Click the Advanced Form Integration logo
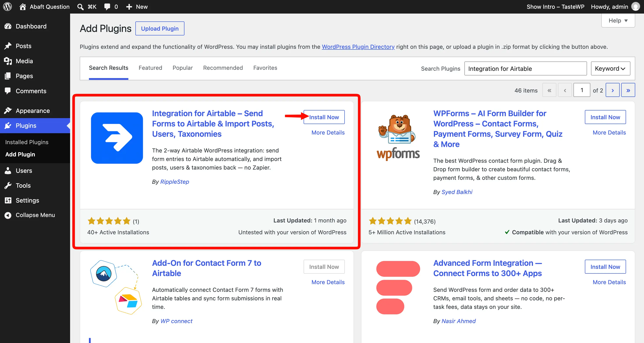The width and height of the screenshot is (644, 343). [x=398, y=287]
